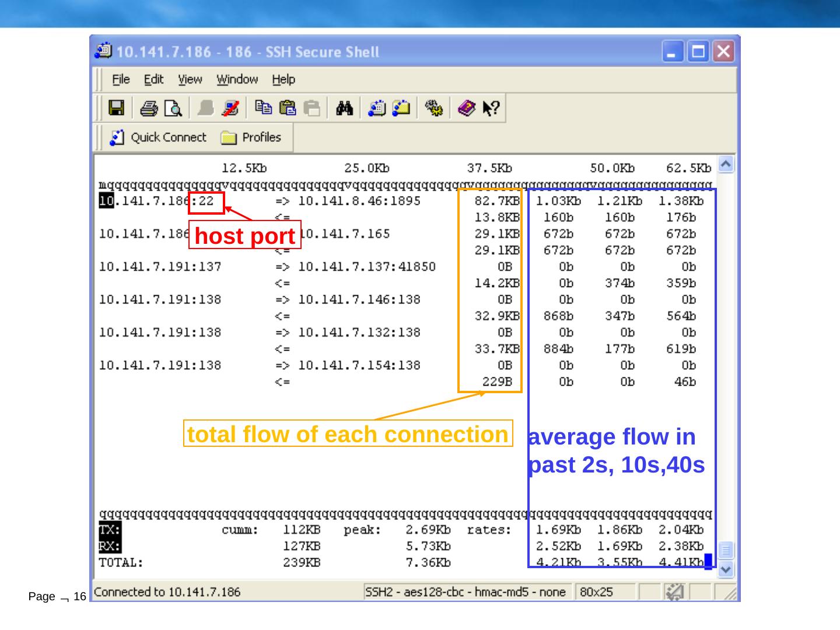Click the SSH Secure Shell title bar icon
The width and height of the screenshot is (840, 630).
point(103,51)
